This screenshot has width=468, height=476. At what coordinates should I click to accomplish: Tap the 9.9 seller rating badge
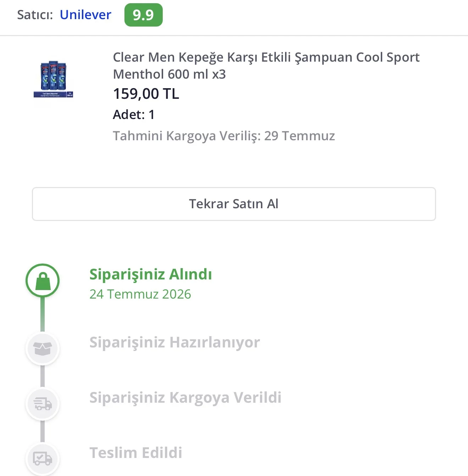click(x=144, y=15)
